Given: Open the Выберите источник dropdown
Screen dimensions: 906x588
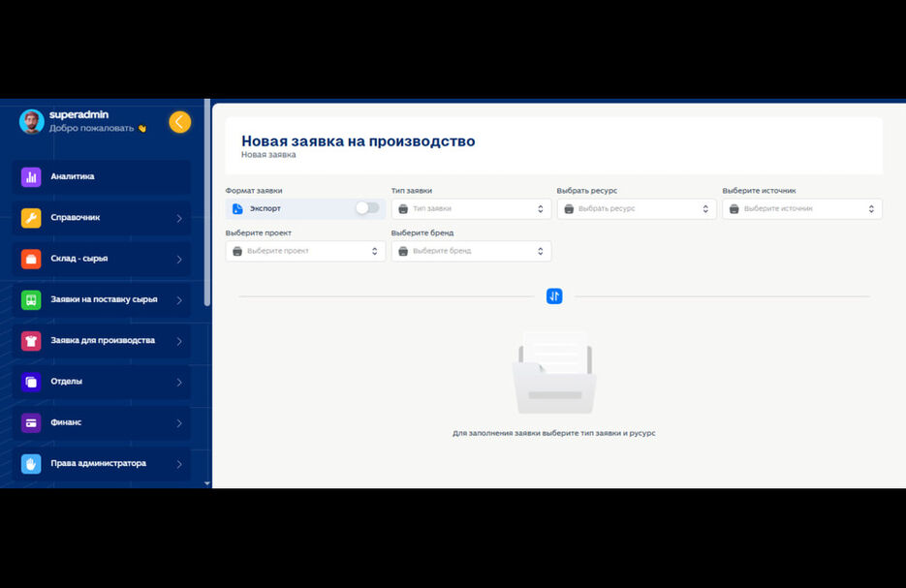Looking at the screenshot, I should pos(802,209).
